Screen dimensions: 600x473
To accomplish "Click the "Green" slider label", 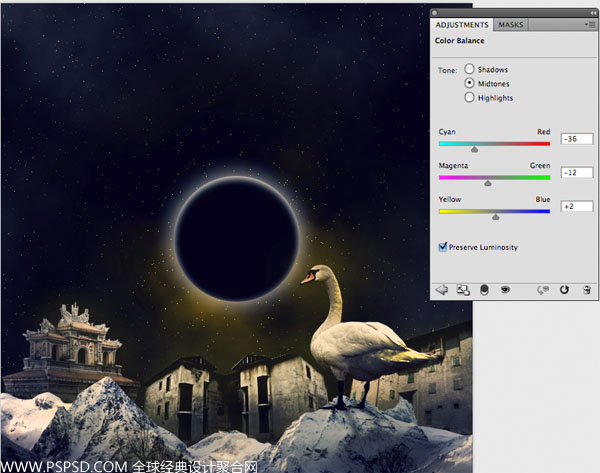I will point(540,165).
